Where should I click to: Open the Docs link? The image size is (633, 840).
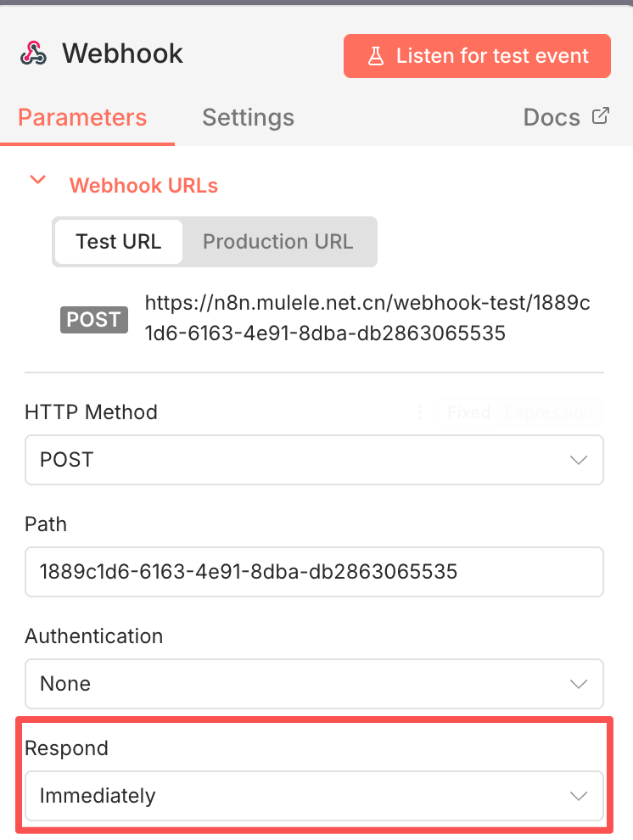[x=552, y=117]
